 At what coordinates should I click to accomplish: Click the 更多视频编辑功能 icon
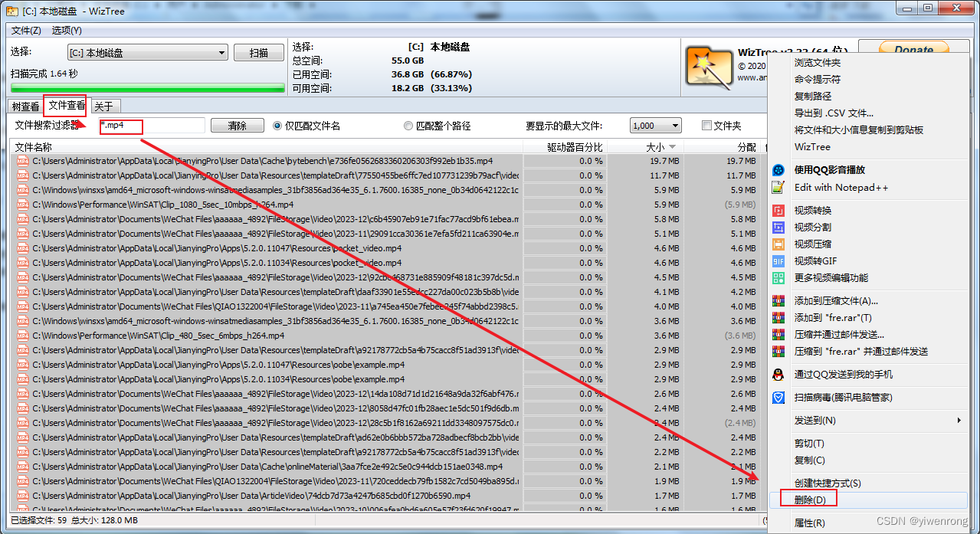tap(778, 278)
